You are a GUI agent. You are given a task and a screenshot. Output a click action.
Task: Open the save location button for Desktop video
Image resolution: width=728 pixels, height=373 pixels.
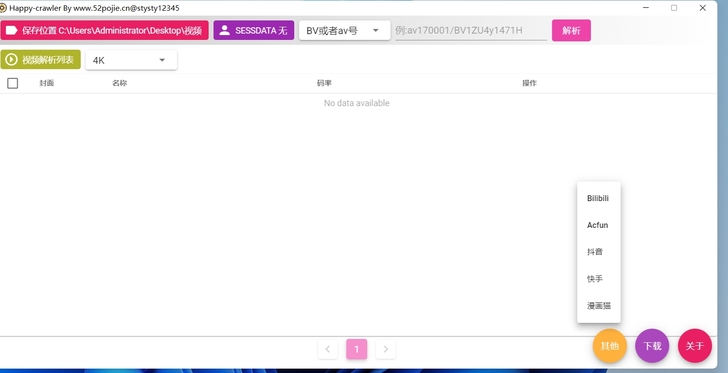coord(104,30)
